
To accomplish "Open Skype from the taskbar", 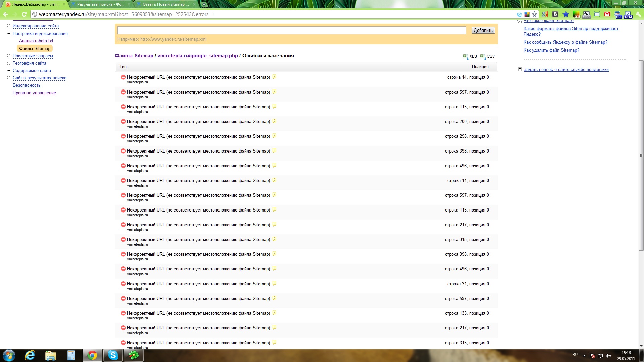I will [113, 355].
